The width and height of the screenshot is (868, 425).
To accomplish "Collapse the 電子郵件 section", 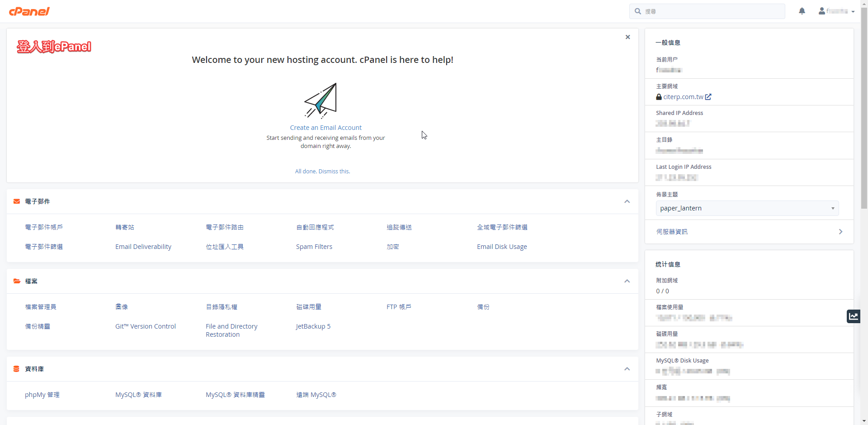I will [x=627, y=201].
